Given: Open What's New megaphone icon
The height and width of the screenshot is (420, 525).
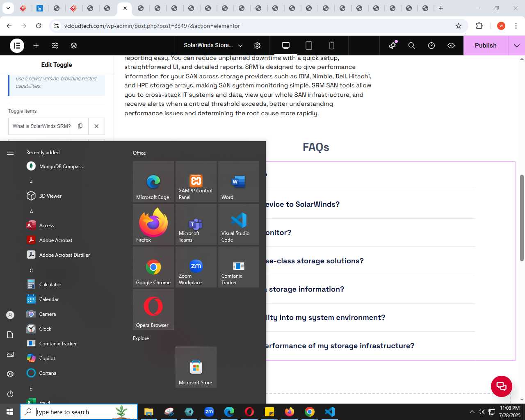Looking at the screenshot, I should tap(393, 46).
